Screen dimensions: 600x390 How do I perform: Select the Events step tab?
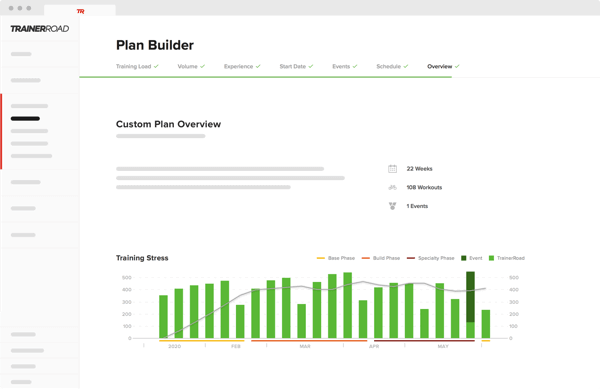(x=341, y=67)
